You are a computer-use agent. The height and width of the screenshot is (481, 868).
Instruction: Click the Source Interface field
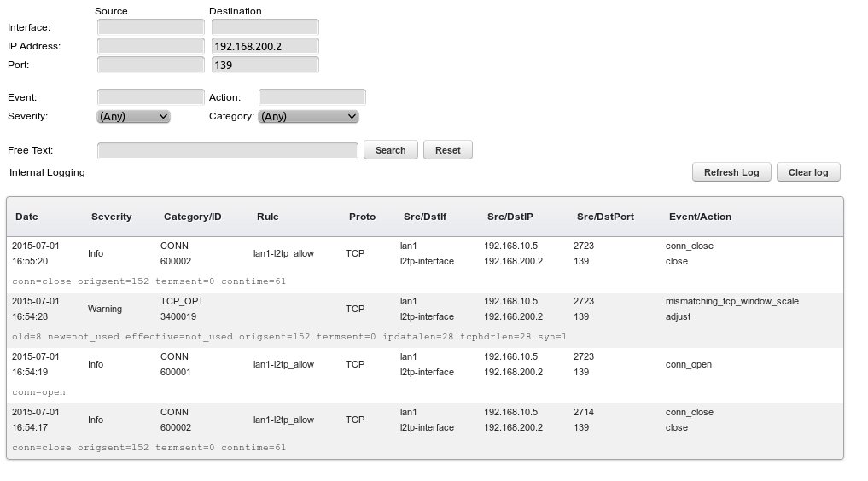151,27
